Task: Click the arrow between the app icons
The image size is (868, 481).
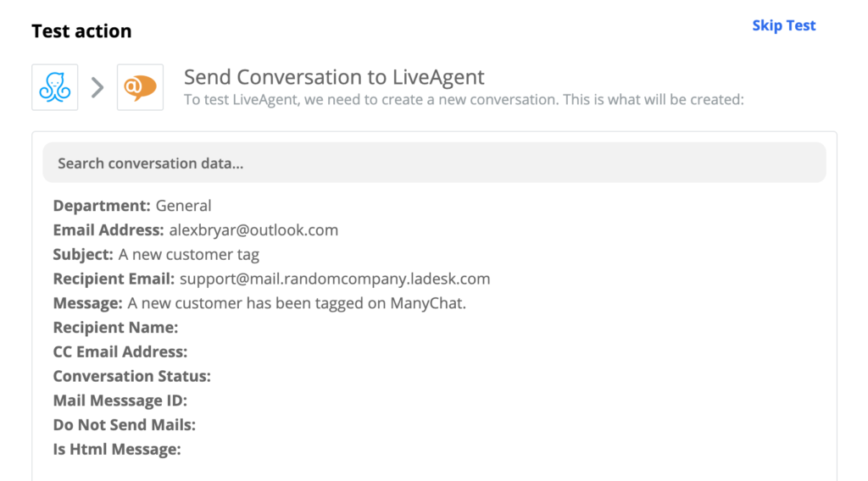Action: [97, 87]
